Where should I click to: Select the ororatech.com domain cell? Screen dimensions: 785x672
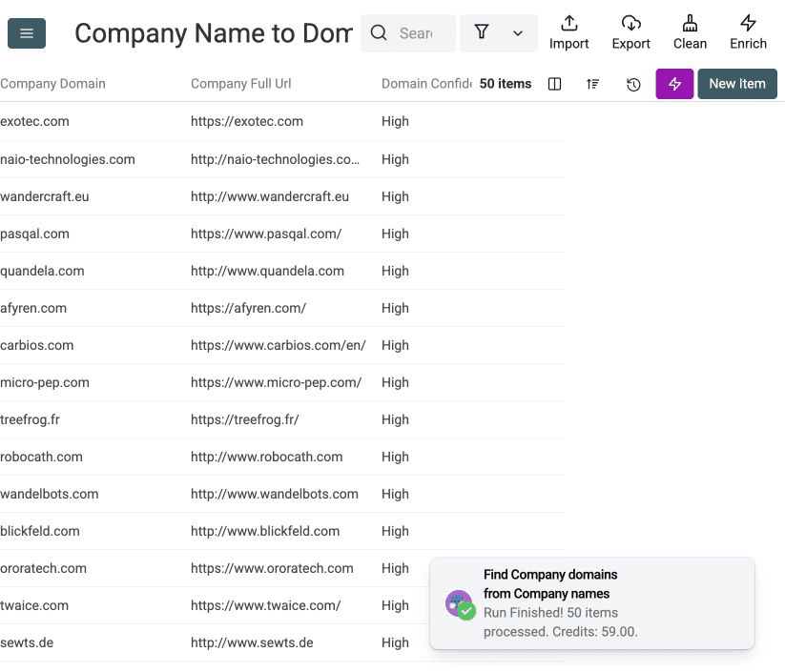point(43,568)
